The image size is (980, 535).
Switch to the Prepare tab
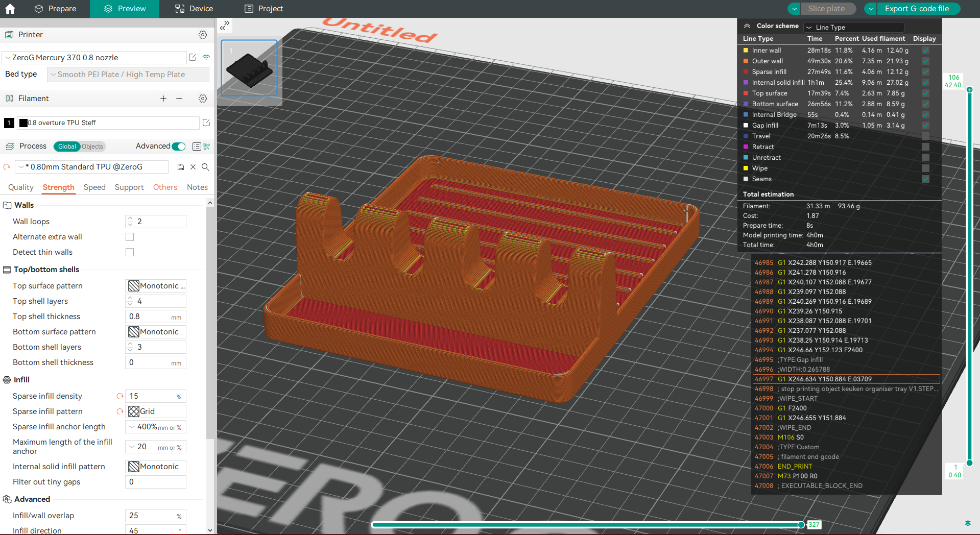55,9
